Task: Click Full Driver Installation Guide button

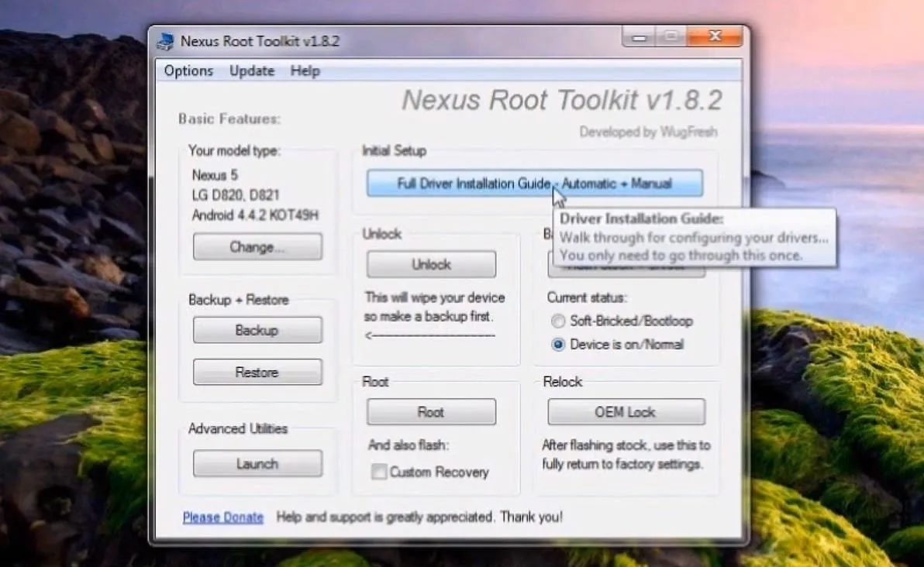Action: pos(535,183)
